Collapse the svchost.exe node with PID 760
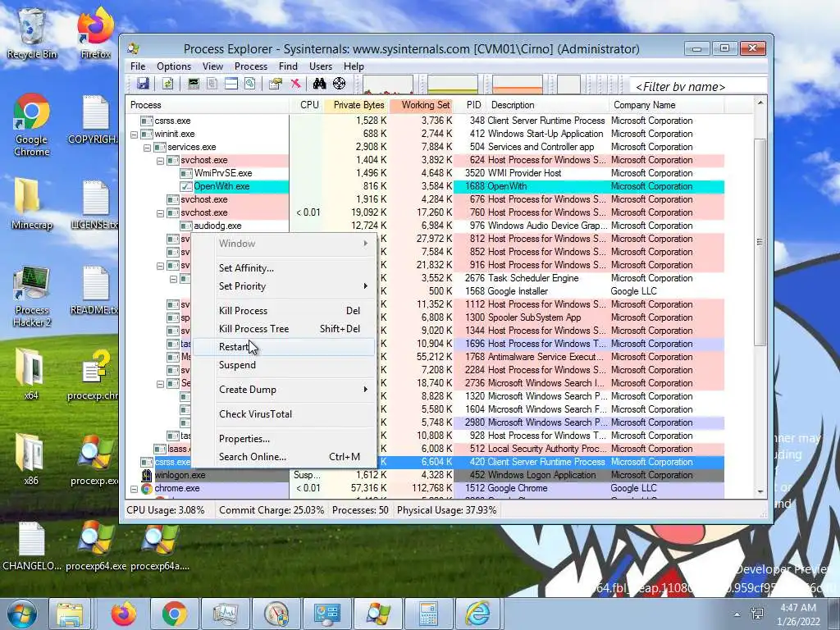840x630 pixels. coord(160,212)
